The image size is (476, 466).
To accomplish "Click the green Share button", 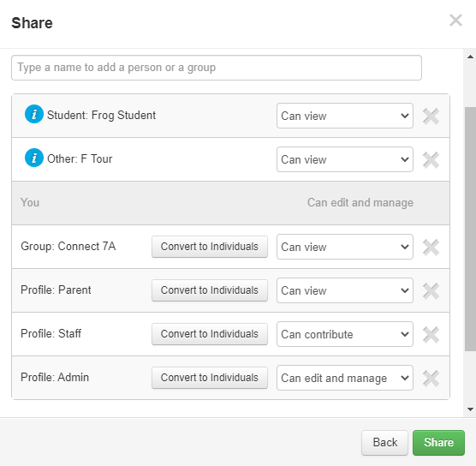I will (x=438, y=443).
